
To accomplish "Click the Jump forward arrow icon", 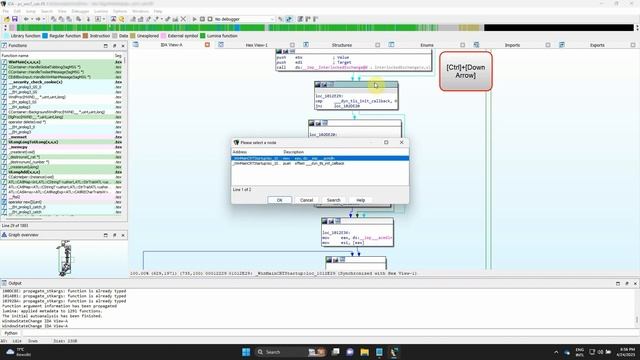I will point(38,19).
